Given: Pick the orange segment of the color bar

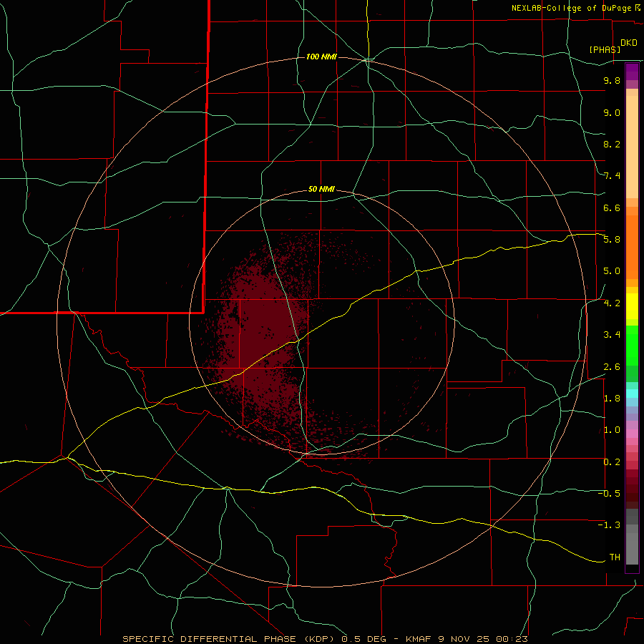Looking at the screenshot, I should click(x=632, y=246).
